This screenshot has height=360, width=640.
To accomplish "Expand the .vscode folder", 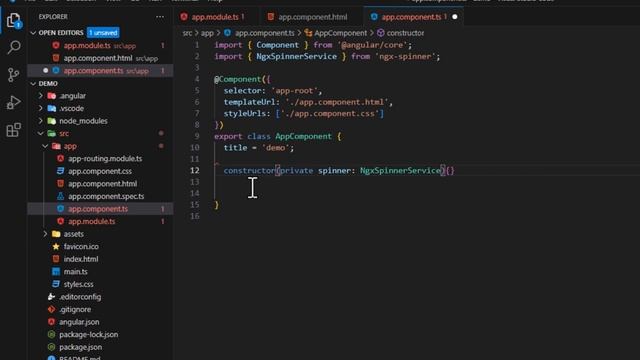I will tap(41, 108).
